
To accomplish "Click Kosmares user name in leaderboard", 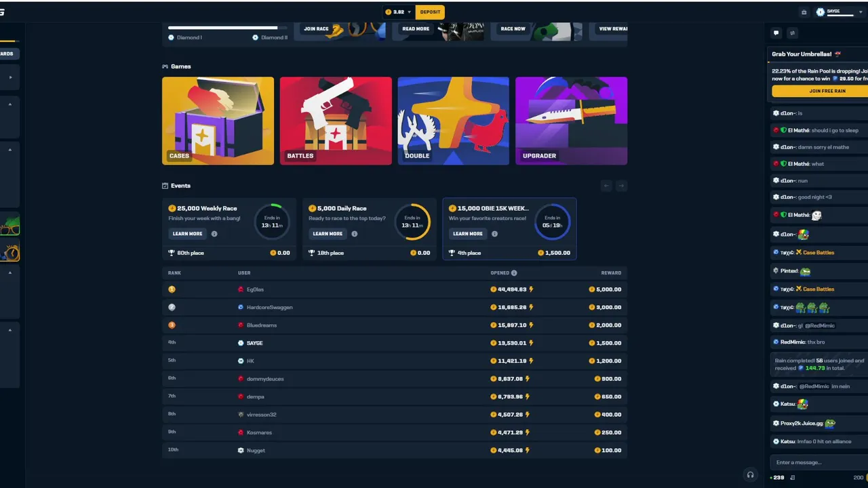I will [x=259, y=432].
